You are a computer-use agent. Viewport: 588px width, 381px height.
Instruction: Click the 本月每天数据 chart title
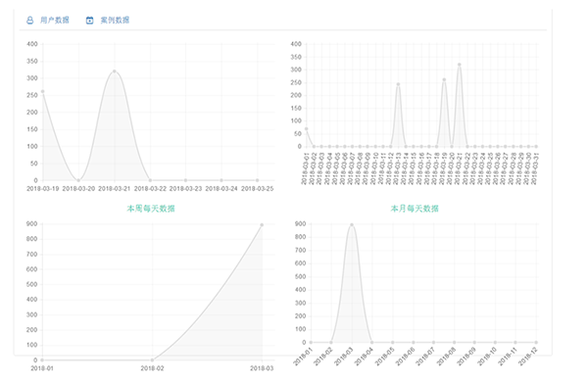[x=415, y=209]
